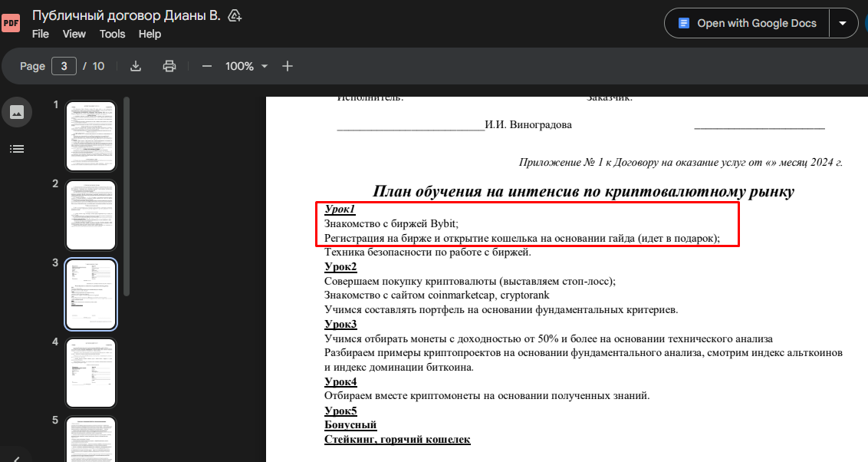The height and width of the screenshot is (462, 868).
Task: Click line Знакомство с сайтом coinmarketcap
Action: click(x=437, y=295)
